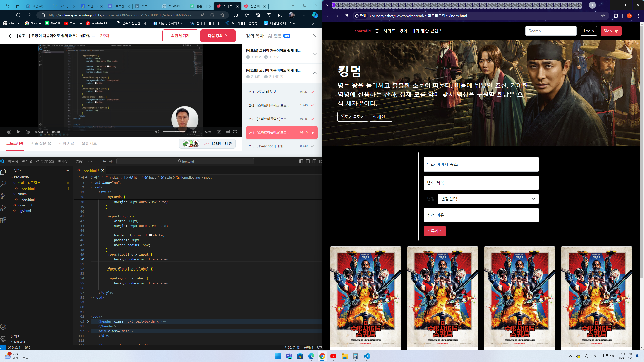This screenshot has width=644, height=362.
Task: Toggle theater mode on the lecture video
Action: tap(227, 132)
